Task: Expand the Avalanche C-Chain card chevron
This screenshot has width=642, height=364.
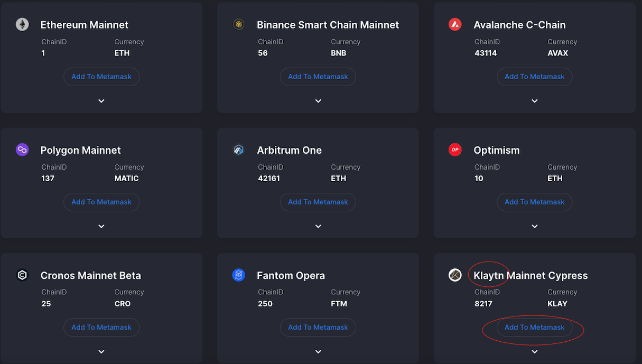Action: (535, 101)
